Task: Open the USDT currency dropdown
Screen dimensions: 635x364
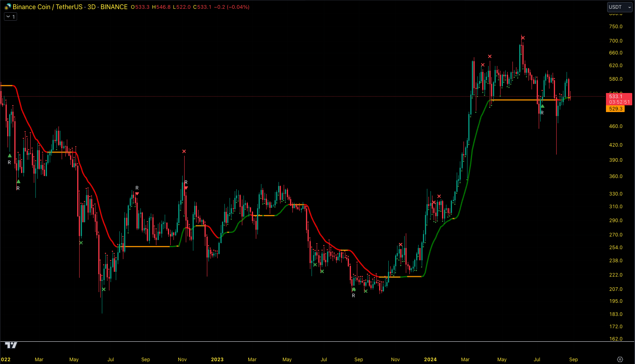Action: [x=619, y=7]
